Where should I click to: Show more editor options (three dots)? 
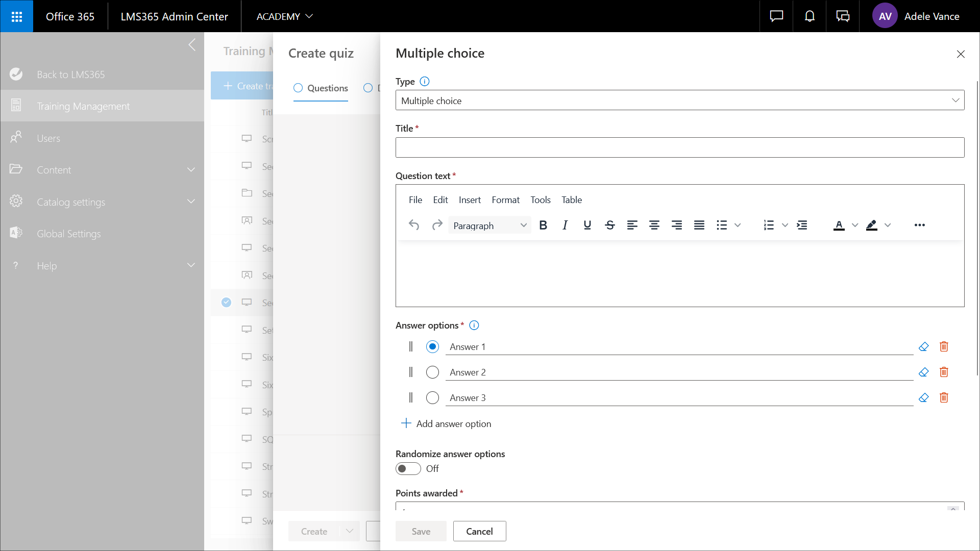[919, 225]
